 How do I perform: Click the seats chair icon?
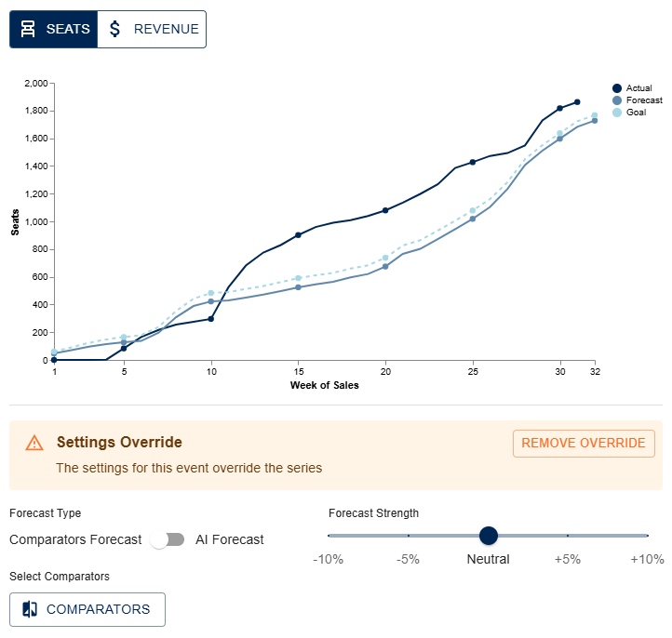[x=28, y=29]
